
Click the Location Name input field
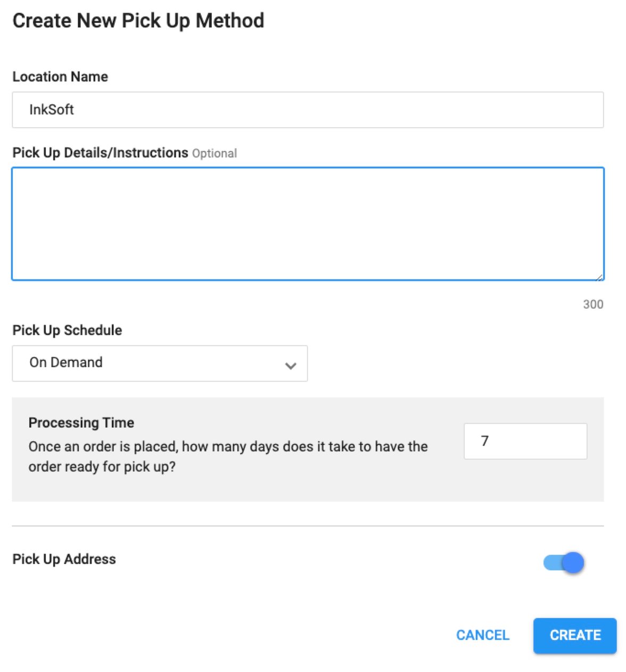click(308, 110)
